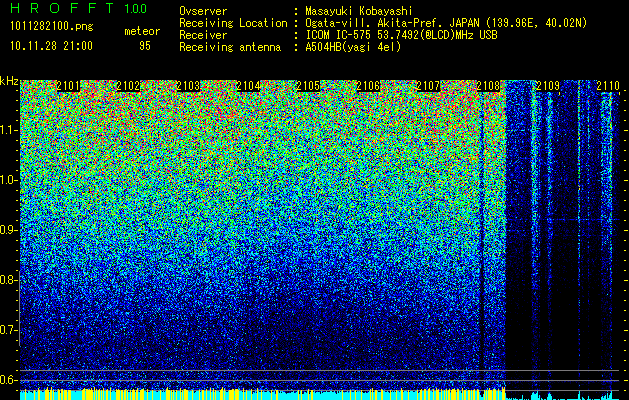Click the 1.0 frequency axis label
The height and width of the screenshot is (400, 629).
click(x=9, y=180)
